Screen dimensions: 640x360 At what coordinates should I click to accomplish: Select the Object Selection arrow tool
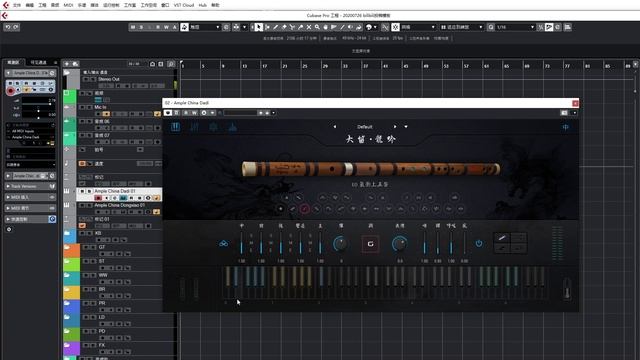(x=258, y=27)
